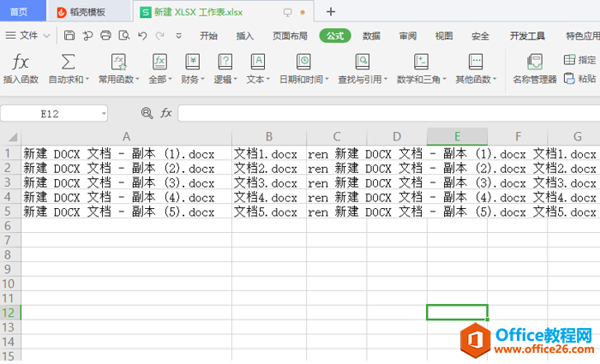600x364 pixels.
Task: Click the Name Box showing E12
Action: click(x=50, y=114)
